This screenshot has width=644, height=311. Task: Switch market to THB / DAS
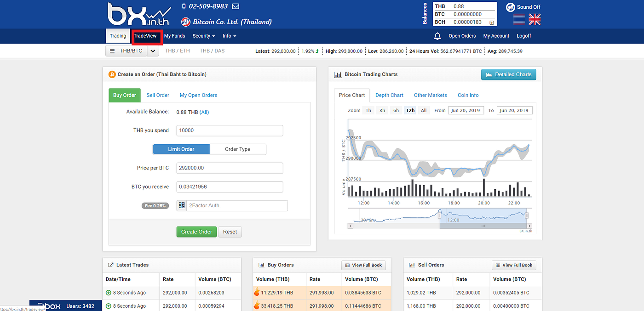click(212, 51)
